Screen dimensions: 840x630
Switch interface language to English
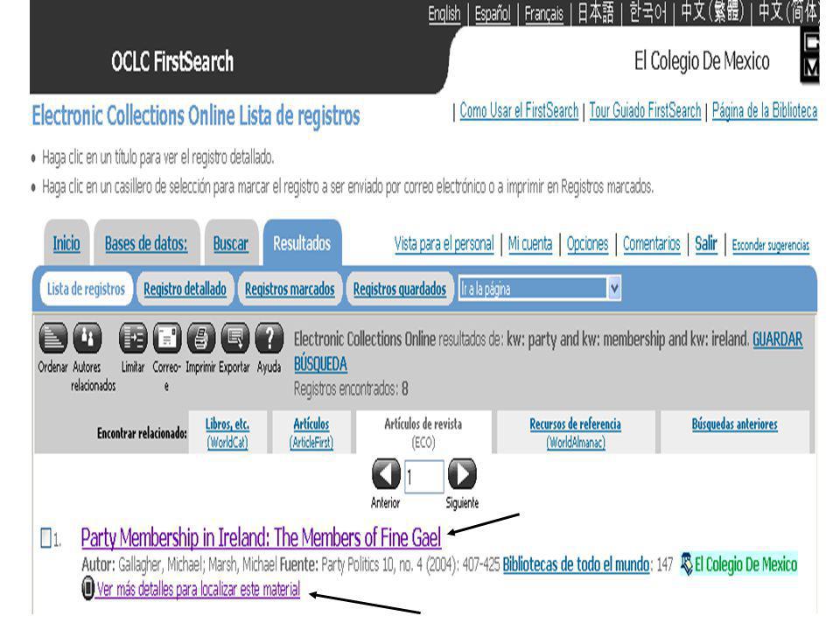444,13
